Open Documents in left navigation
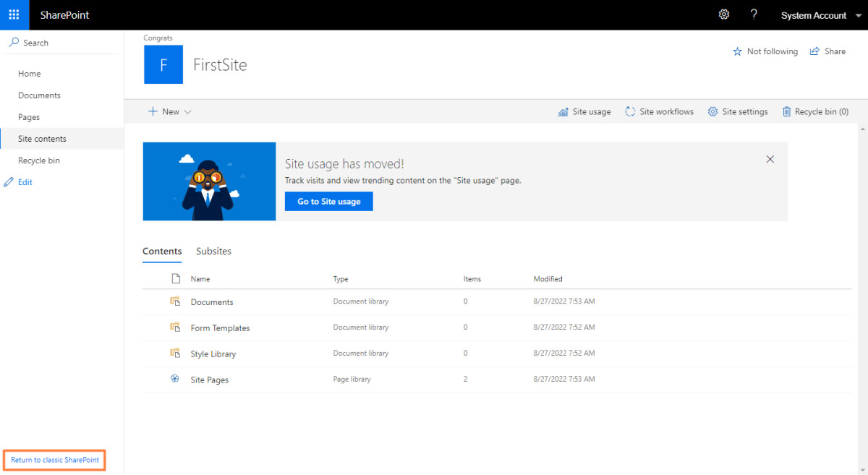This screenshot has height=475, width=868. [39, 95]
